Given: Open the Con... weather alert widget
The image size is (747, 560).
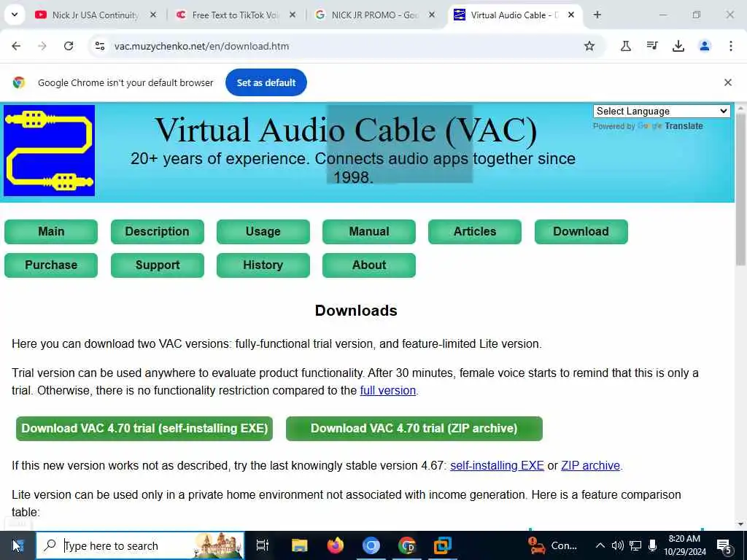Looking at the screenshot, I should coord(553,545).
